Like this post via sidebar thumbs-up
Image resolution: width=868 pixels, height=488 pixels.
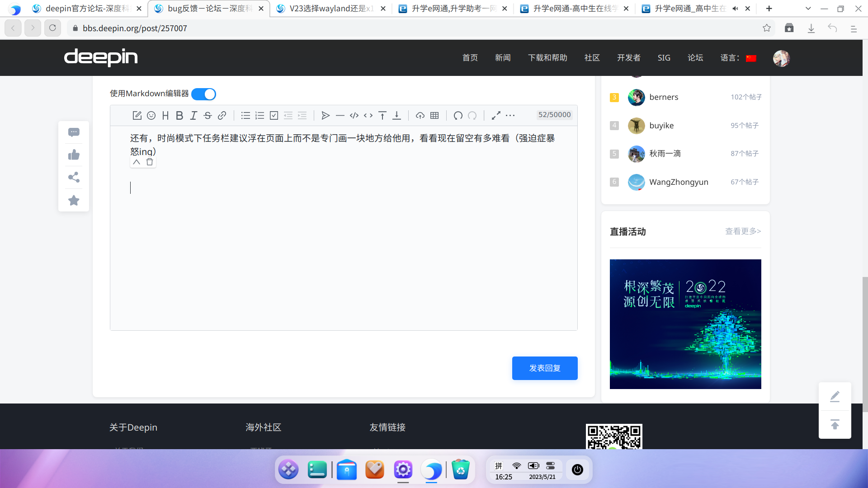(74, 155)
